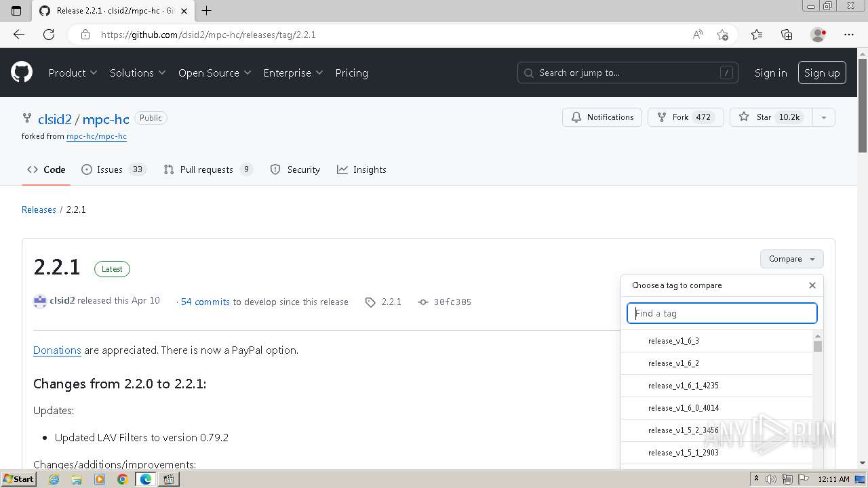Click the taskbar clock showing 12:11 AM
The width and height of the screenshot is (868, 488).
click(x=833, y=479)
